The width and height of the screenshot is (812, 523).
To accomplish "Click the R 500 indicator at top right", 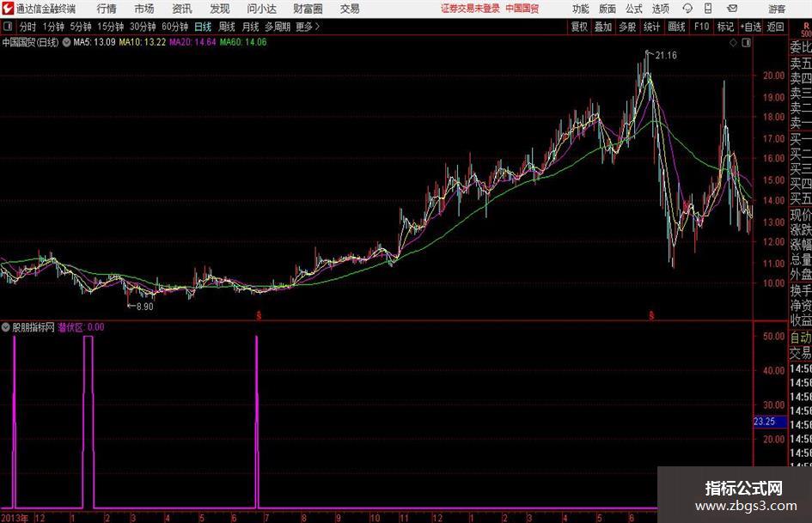I will 805,30.
